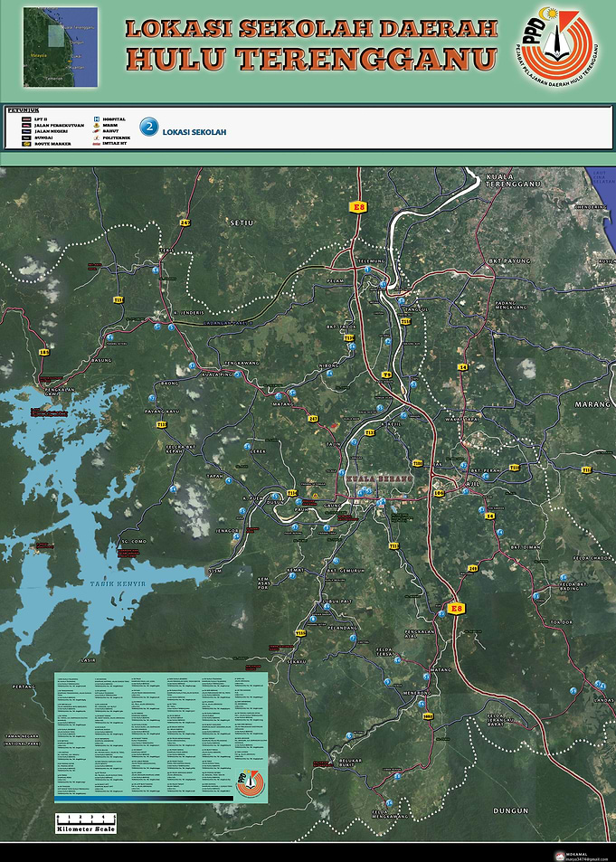Click the LASIR label

point(88,659)
